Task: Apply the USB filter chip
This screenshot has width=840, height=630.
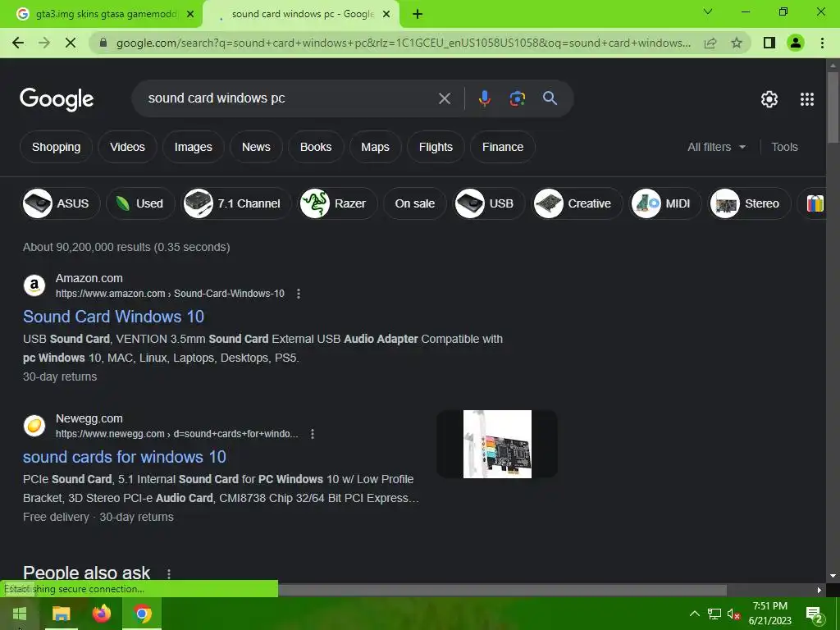Action: coord(489,203)
